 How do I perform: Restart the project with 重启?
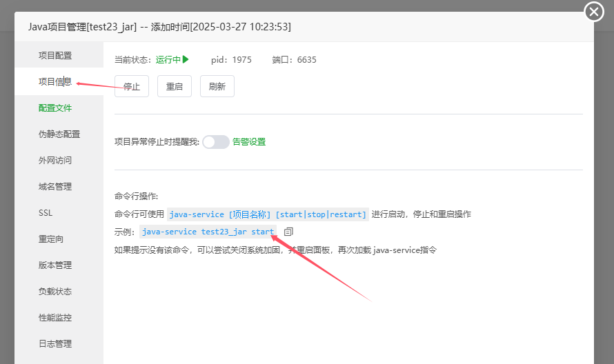pos(175,86)
